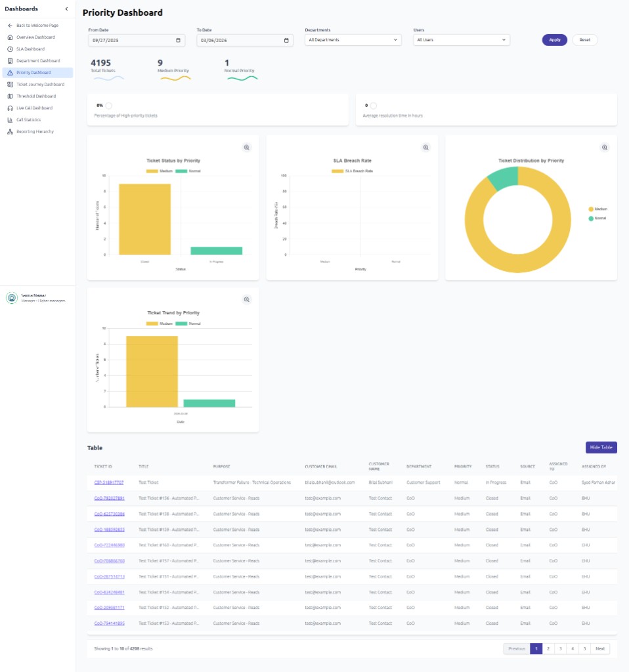Zoom into Ticket Trend by Priority chart
This screenshot has width=629, height=672.
pyautogui.click(x=246, y=300)
